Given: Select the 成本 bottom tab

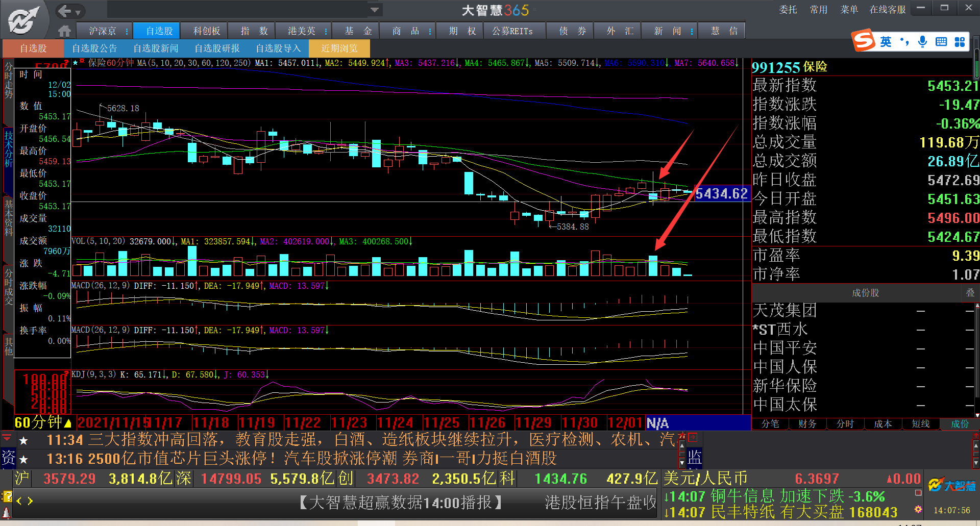Looking at the screenshot, I should (883, 423).
